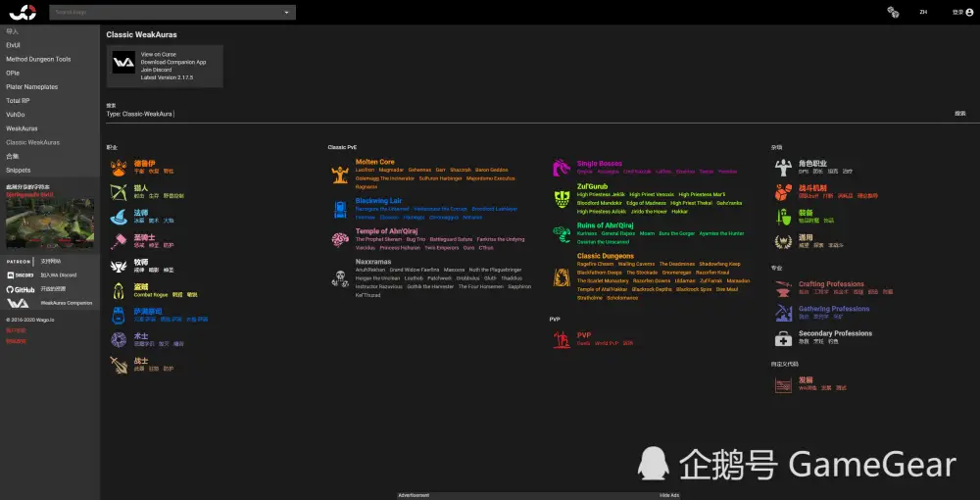Select WeakAuras in the sidebar
Screen dimensions: 980x500
(x=22, y=128)
